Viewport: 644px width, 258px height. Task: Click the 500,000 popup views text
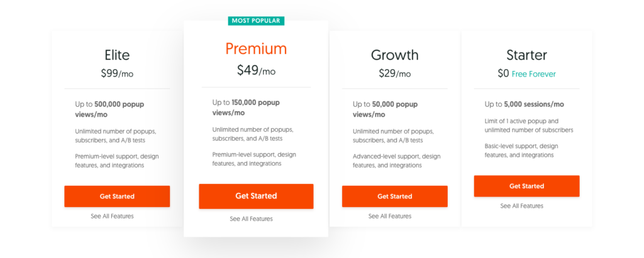[109, 109]
